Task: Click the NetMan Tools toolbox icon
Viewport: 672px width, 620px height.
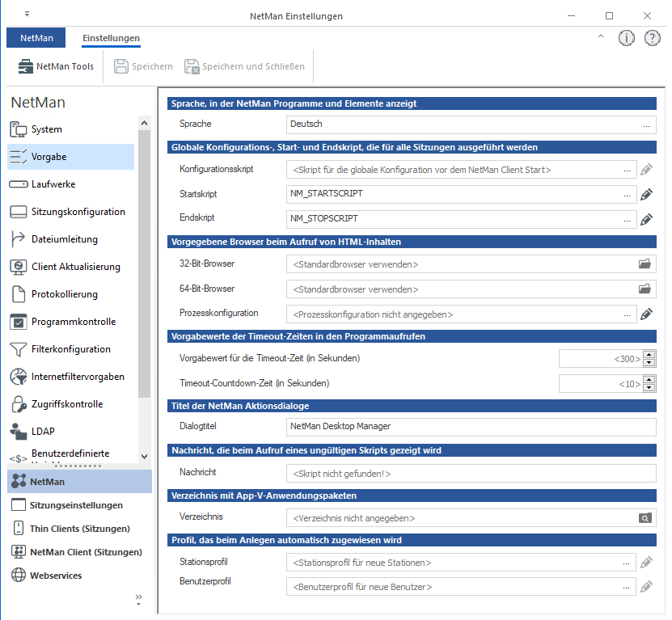Action: point(24,66)
